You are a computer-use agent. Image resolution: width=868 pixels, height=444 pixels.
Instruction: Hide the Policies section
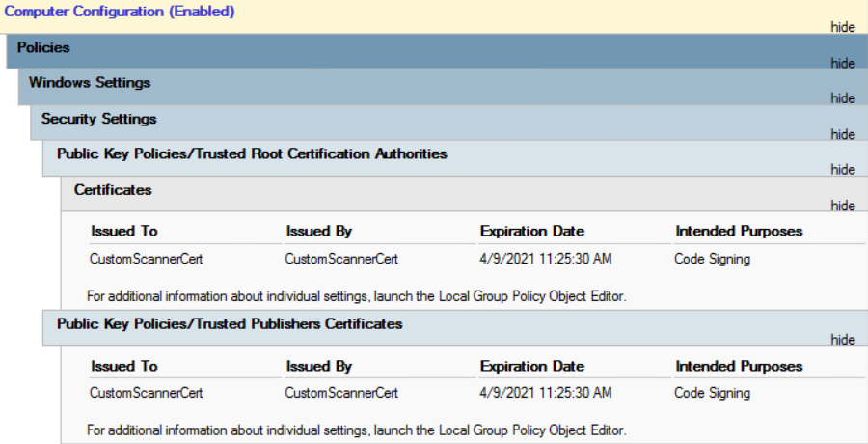click(x=843, y=63)
